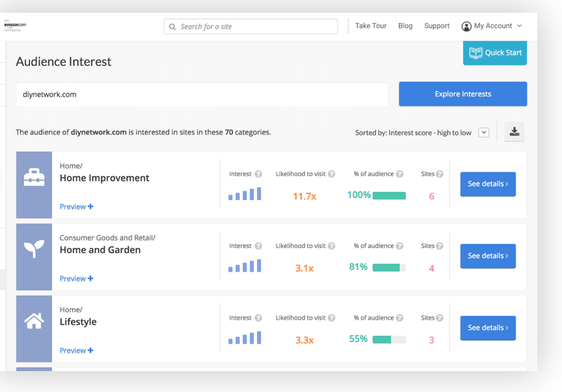Viewport: 562px width, 392px height.
Task: Click the Home and Garden category title
Action: [100, 250]
